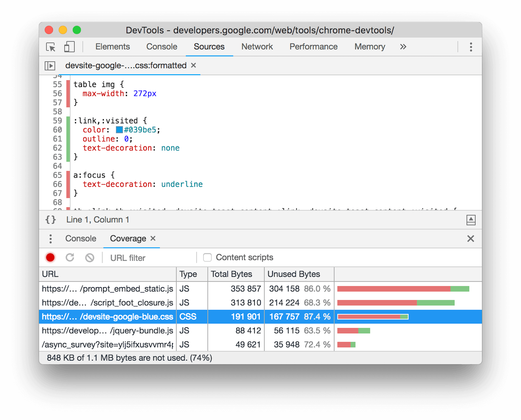Expand the Coverage bottom drawer panel

(x=471, y=220)
